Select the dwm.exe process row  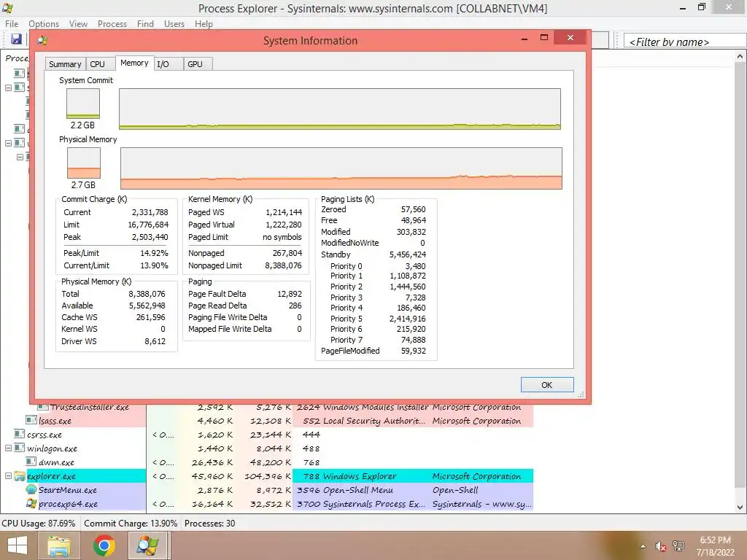click(267, 462)
